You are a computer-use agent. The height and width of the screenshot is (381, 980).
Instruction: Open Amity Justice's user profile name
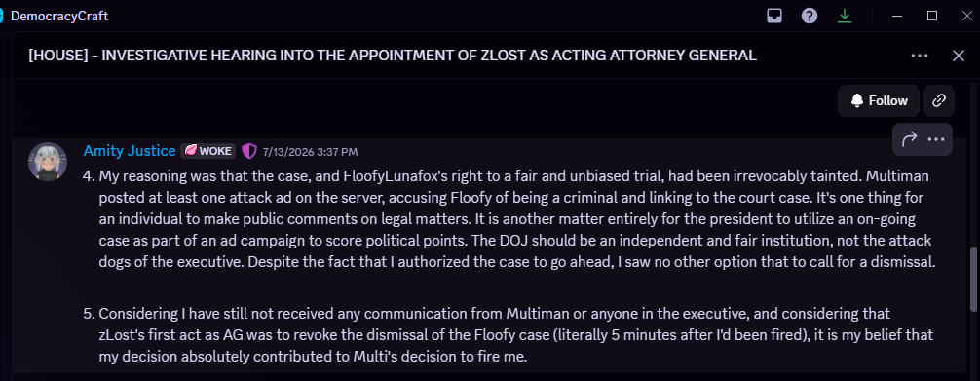pos(130,151)
